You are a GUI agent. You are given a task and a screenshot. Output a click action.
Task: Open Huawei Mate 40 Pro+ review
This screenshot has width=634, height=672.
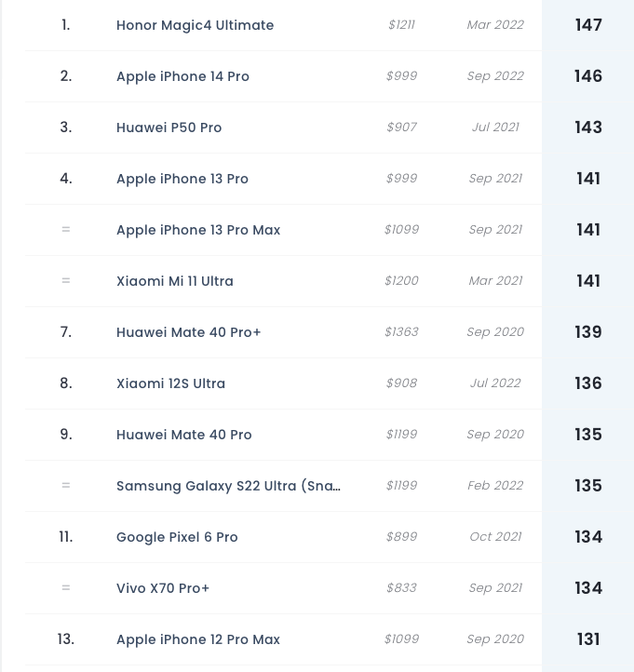pos(189,332)
